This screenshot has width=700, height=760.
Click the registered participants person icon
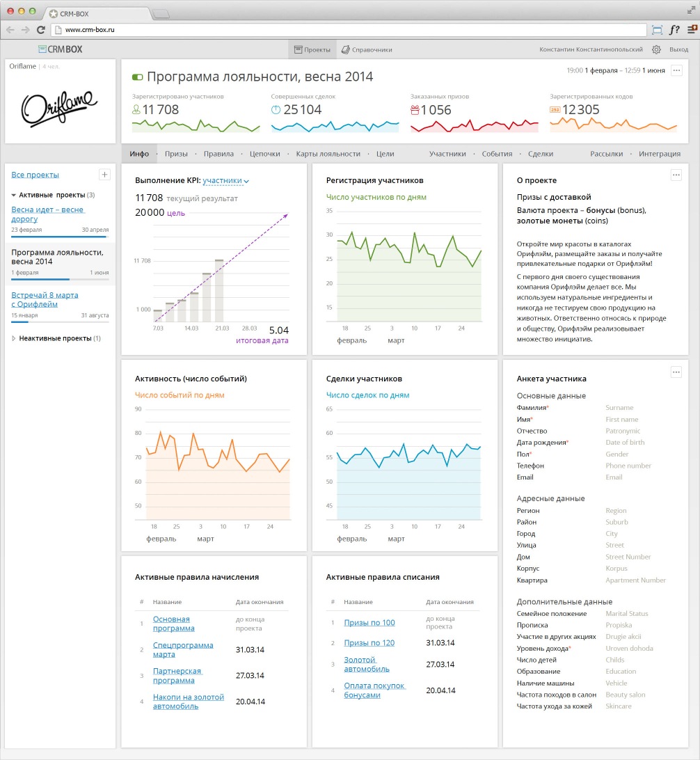click(x=136, y=110)
